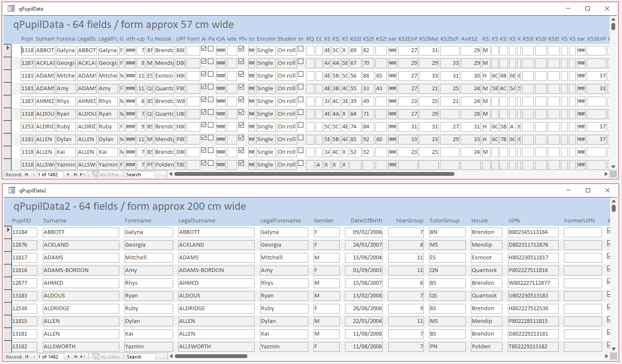Click No Filter indicator in qPupilData2 form
Viewport: 622px width, 364px height.
click(106, 357)
